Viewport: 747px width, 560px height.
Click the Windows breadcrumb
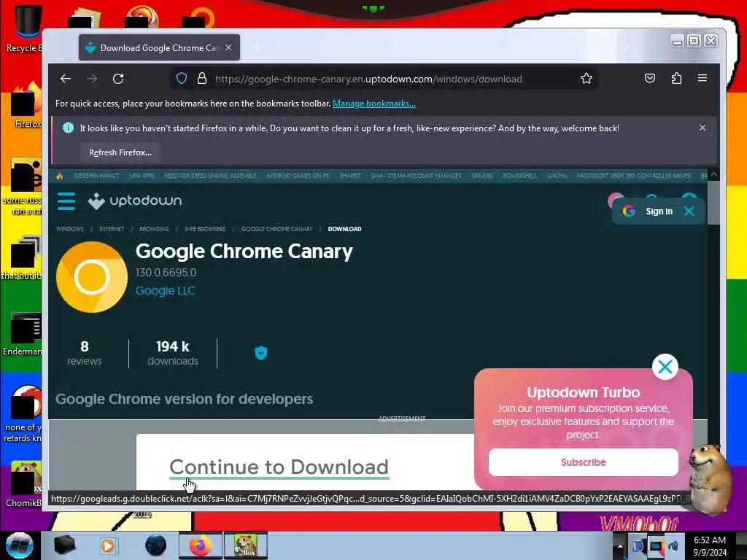click(70, 229)
